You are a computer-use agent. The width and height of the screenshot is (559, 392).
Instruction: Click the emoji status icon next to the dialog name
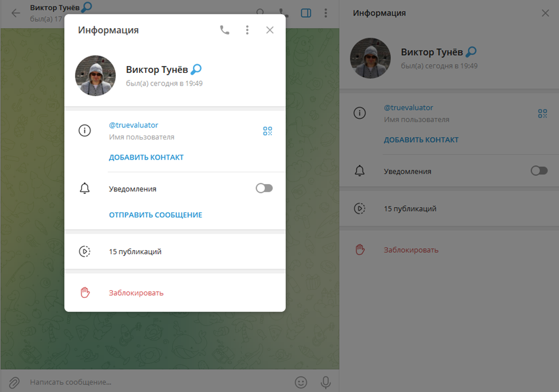coord(196,69)
